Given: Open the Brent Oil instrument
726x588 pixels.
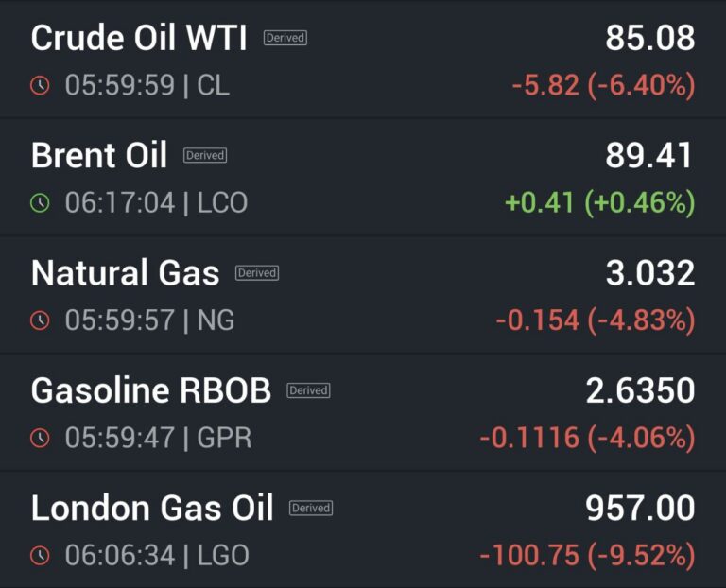Looking at the screenshot, I should (99, 156).
